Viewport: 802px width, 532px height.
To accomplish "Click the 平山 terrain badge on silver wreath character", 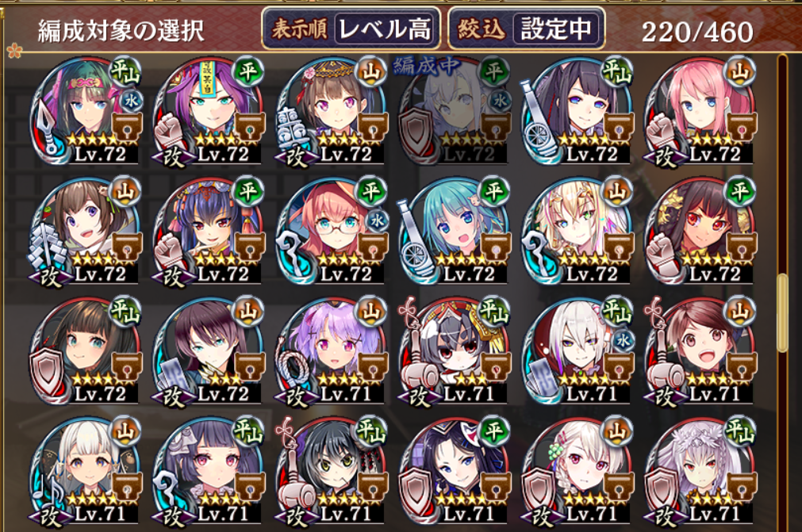I will (x=739, y=431).
